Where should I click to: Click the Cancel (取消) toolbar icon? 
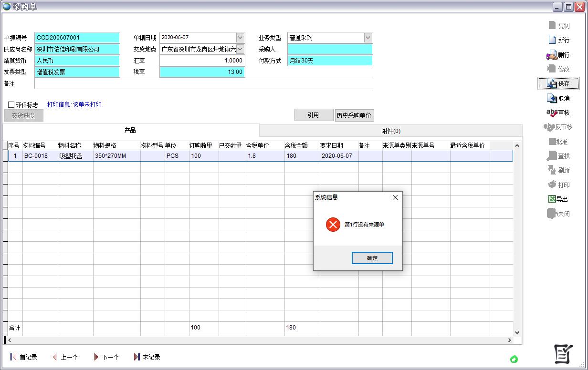552,99
